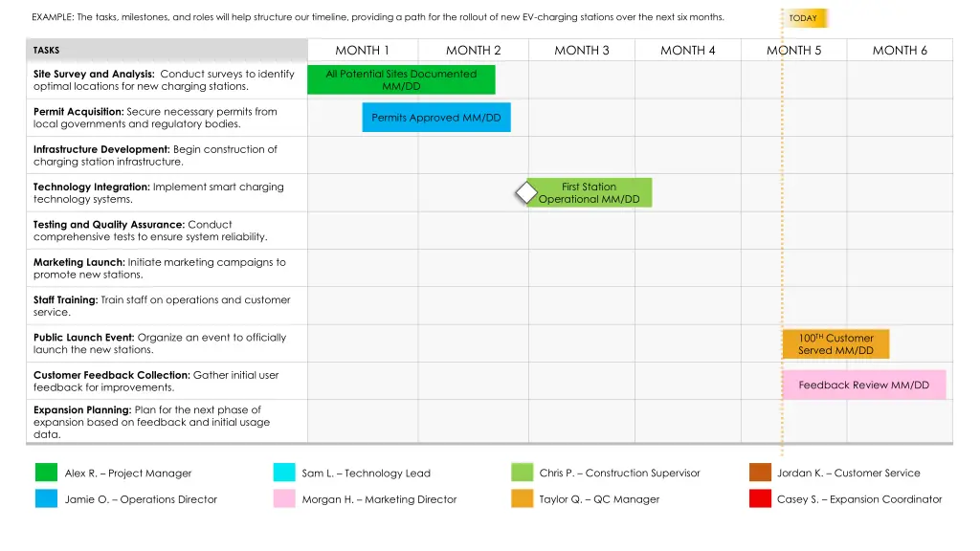Click the blue Jamie O. legend square
Image resolution: width=980 pixels, height=551 pixels.
[x=46, y=498]
